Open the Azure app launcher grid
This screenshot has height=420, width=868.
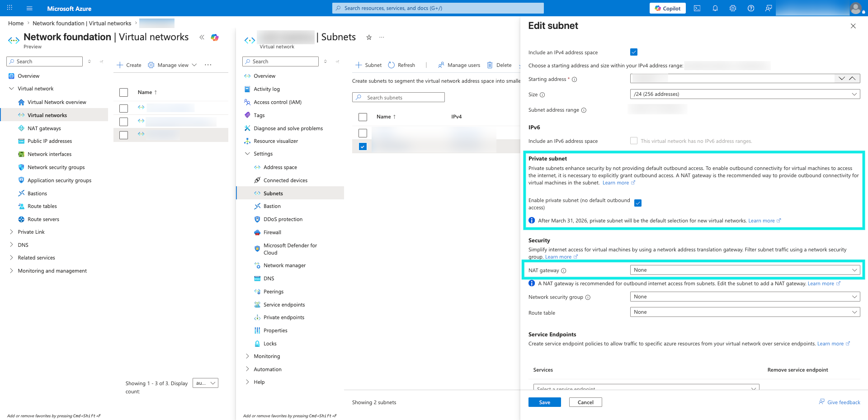9,8
